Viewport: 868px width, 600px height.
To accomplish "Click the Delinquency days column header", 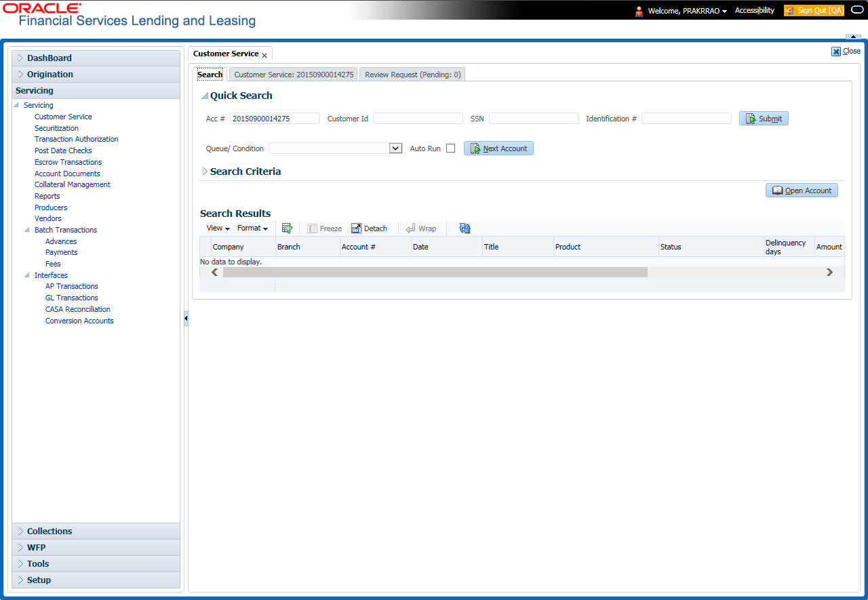I will click(789, 247).
